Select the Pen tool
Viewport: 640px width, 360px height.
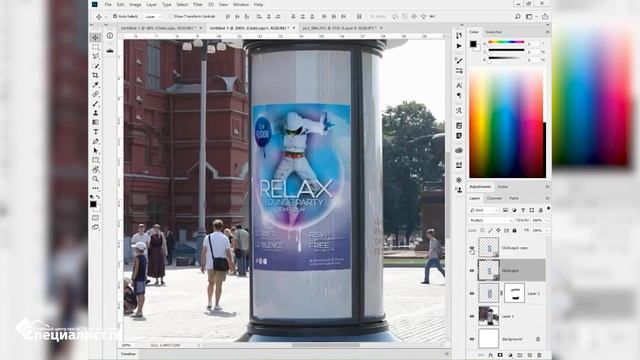(x=96, y=141)
